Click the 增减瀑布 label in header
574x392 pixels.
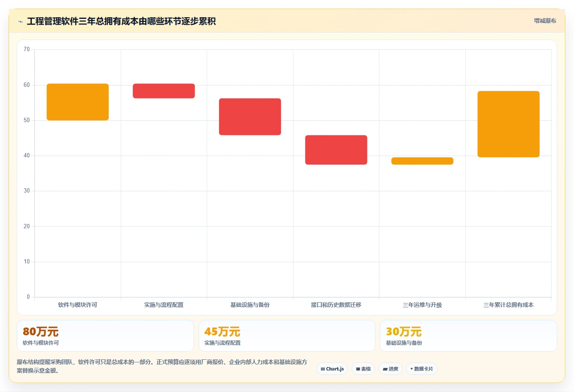(545, 21)
